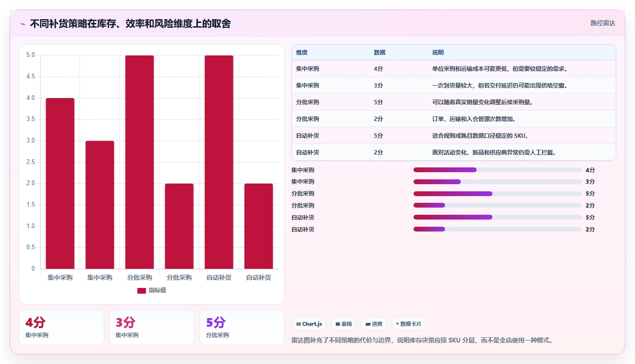Select the Chart.js chip

pyautogui.click(x=309, y=324)
